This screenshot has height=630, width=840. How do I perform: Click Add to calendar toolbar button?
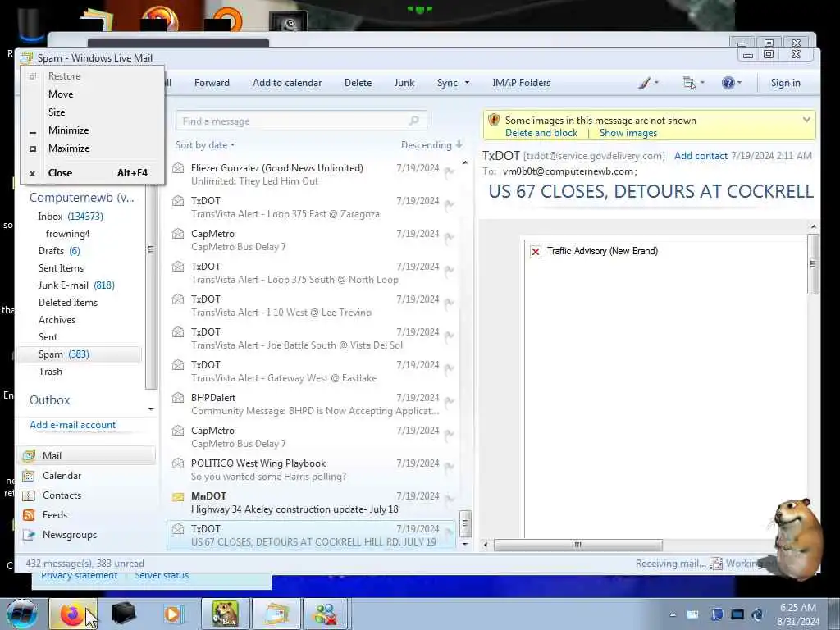pos(287,83)
